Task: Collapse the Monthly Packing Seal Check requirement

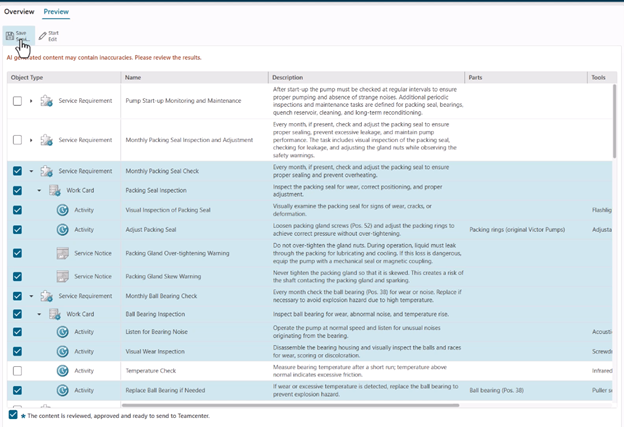Action: point(31,171)
